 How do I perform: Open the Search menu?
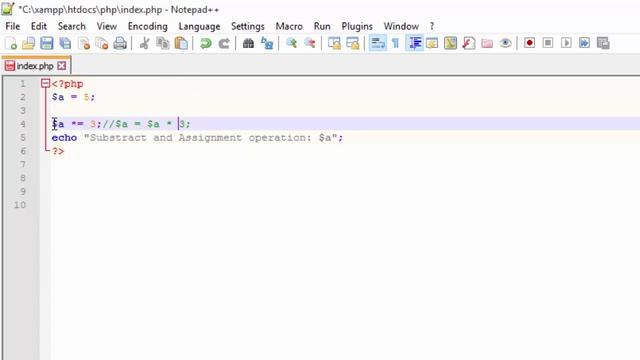(x=72, y=26)
